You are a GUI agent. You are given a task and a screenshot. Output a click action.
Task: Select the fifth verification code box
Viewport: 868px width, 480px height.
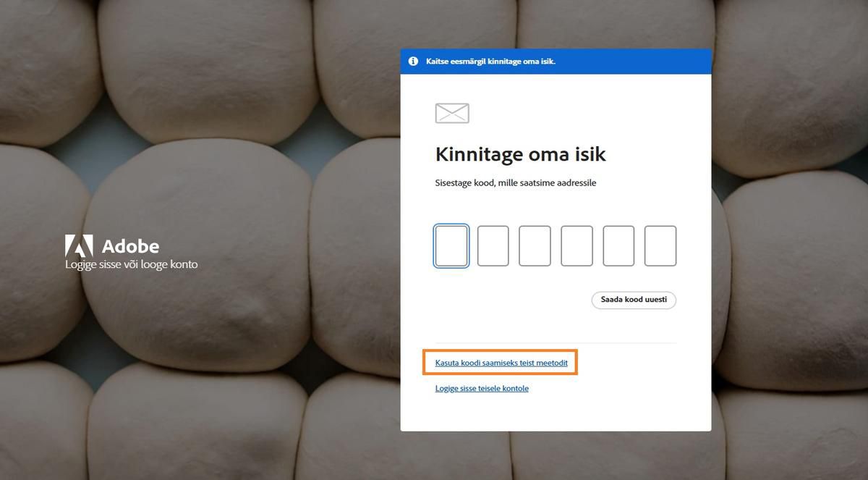[x=618, y=245]
